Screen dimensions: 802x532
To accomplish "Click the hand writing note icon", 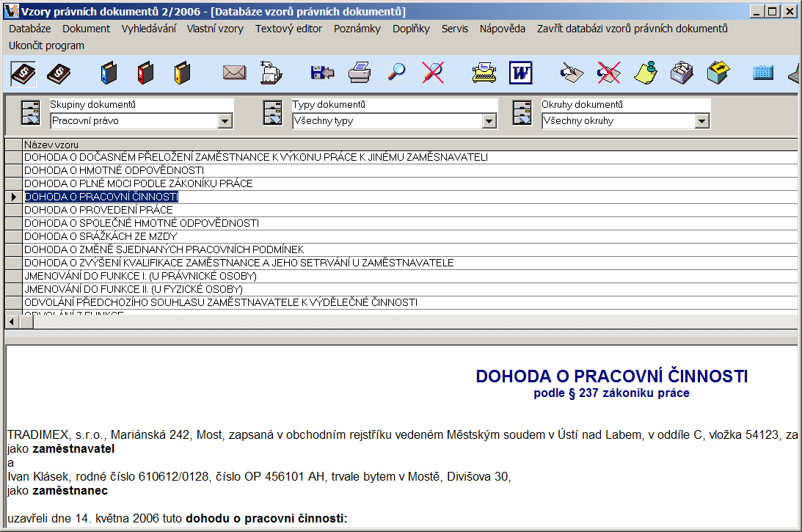I will 572,73.
